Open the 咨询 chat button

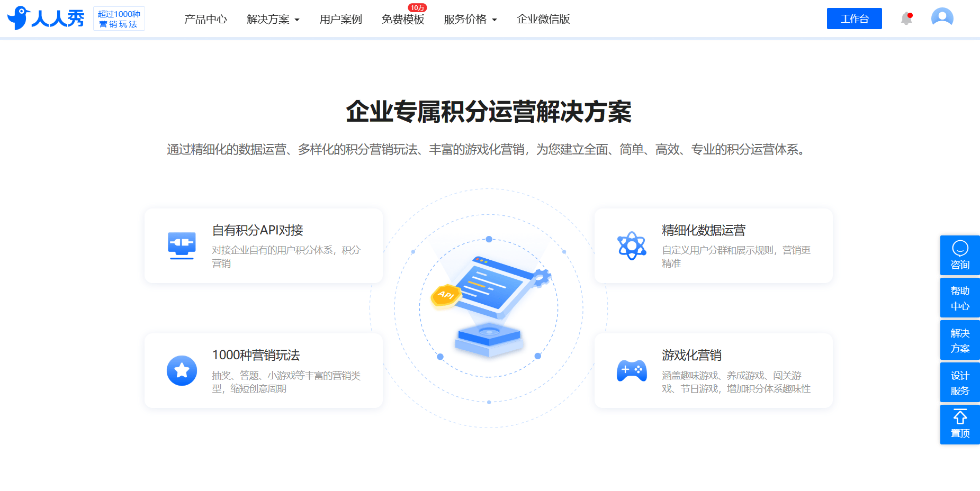[x=960, y=255]
